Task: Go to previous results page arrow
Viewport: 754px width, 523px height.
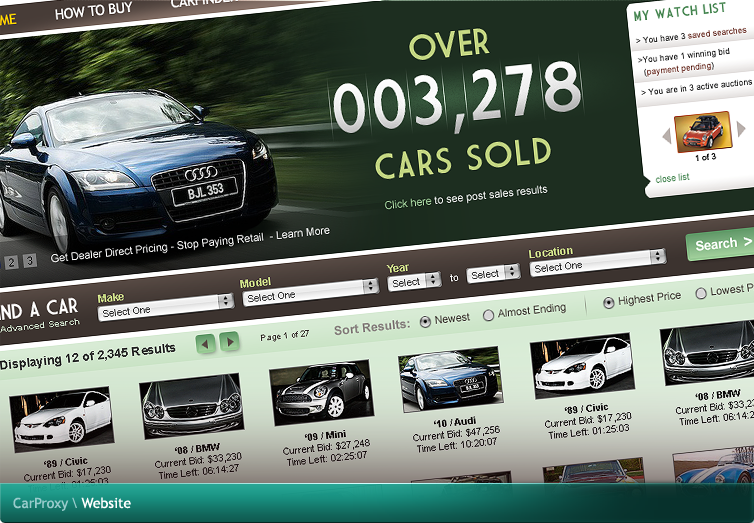Action: pyautogui.click(x=205, y=344)
